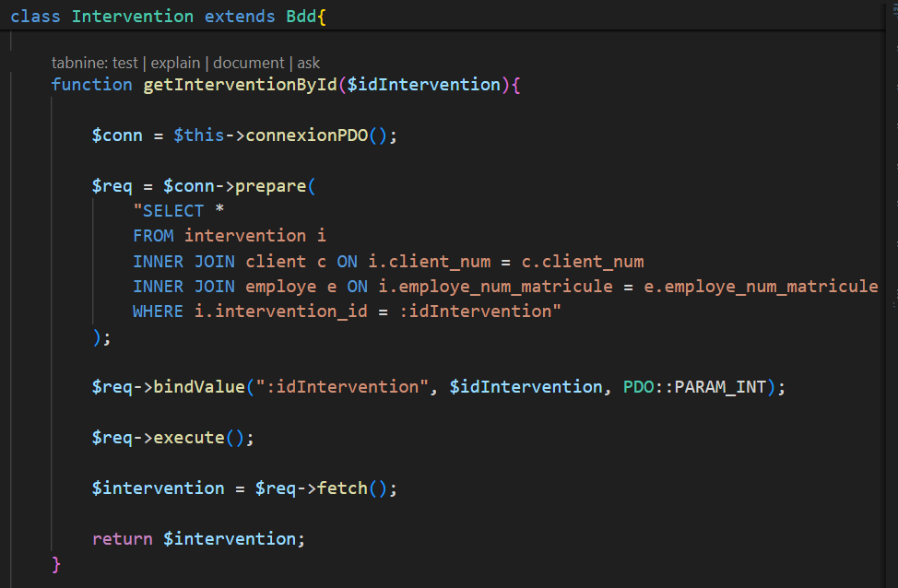The width and height of the screenshot is (898, 588).
Task: Click the class name Intervention in the declaration
Action: coord(133,17)
